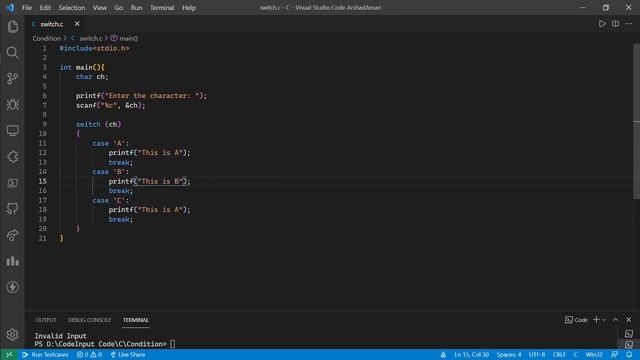Open the Selection menu
The image size is (640, 360).
coord(72,8)
